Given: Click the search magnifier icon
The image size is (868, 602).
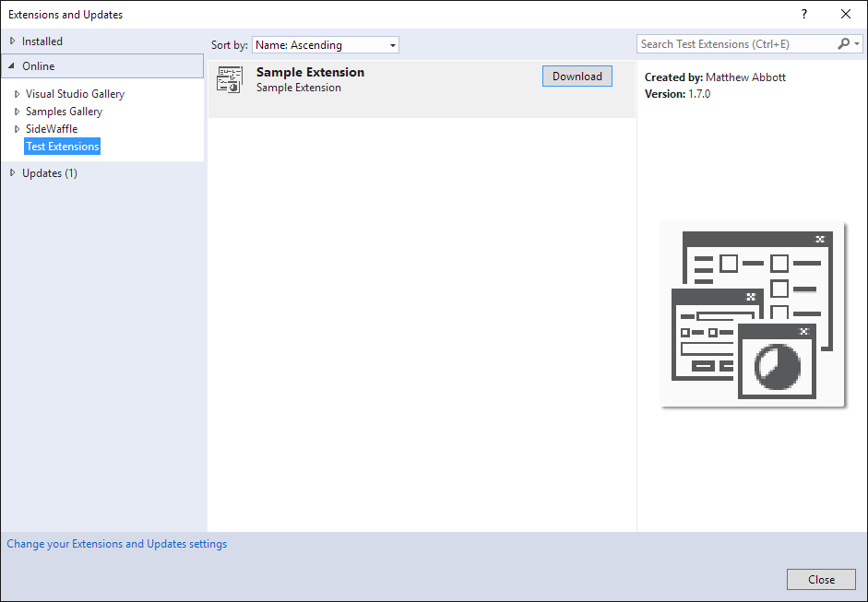Looking at the screenshot, I should (843, 44).
